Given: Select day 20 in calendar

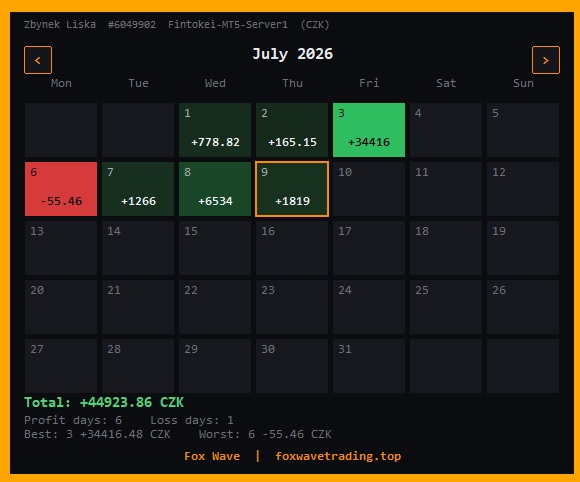Looking at the screenshot, I should tap(61, 307).
